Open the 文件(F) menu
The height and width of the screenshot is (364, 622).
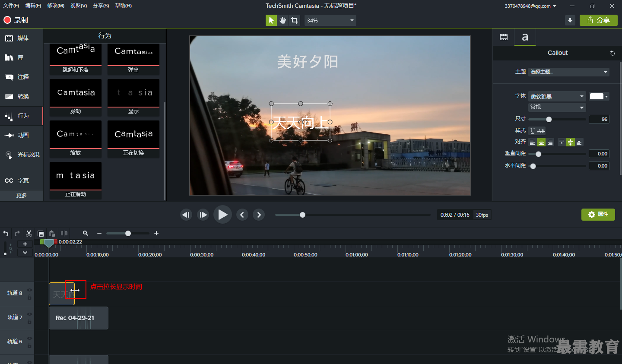pos(11,6)
